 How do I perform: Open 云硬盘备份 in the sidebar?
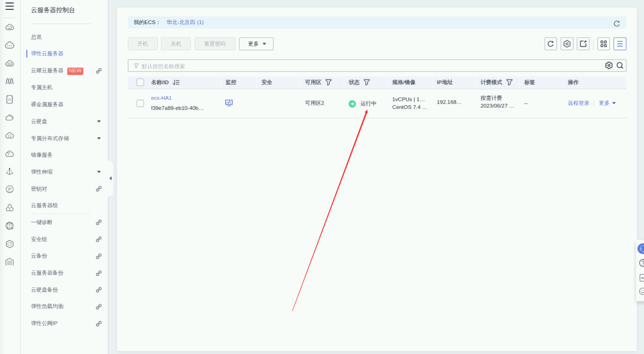pyautogui.click(x=44, y=290)
